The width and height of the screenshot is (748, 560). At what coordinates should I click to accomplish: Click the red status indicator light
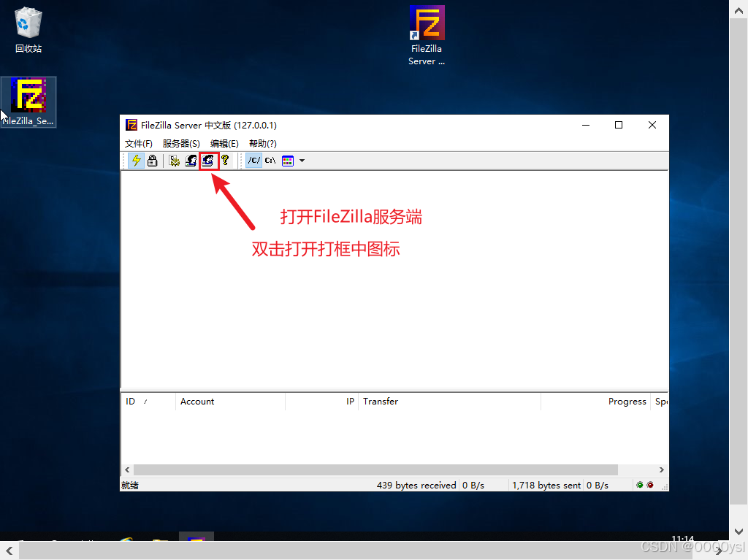coord(649,485)
